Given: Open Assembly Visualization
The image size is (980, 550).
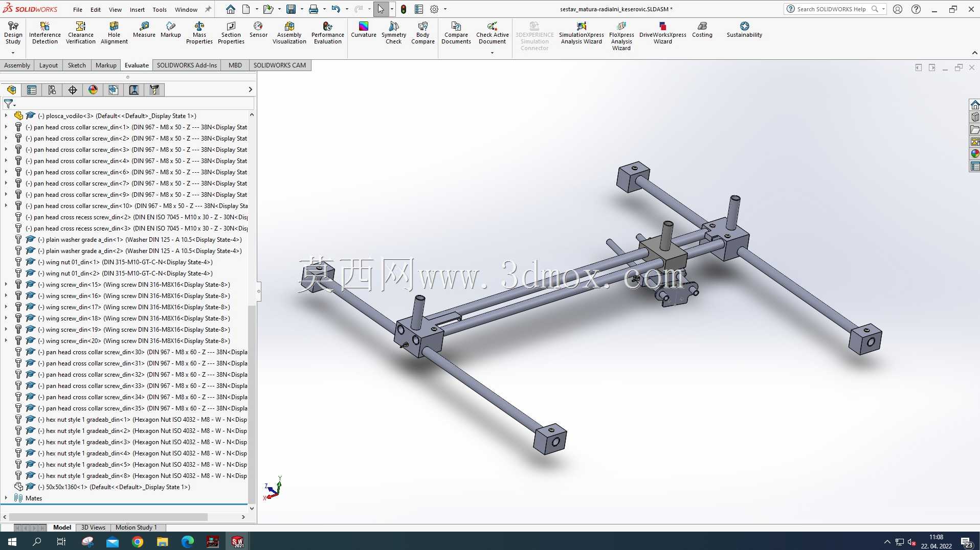Looking at the screenshot, I should click(289, 33).
